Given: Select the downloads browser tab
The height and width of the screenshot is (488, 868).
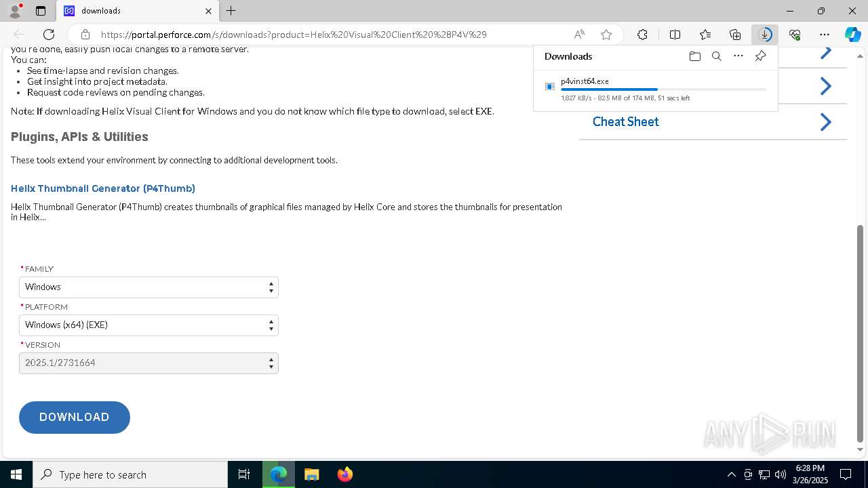Looking at the screenshot, I should [x=136, y=11].
